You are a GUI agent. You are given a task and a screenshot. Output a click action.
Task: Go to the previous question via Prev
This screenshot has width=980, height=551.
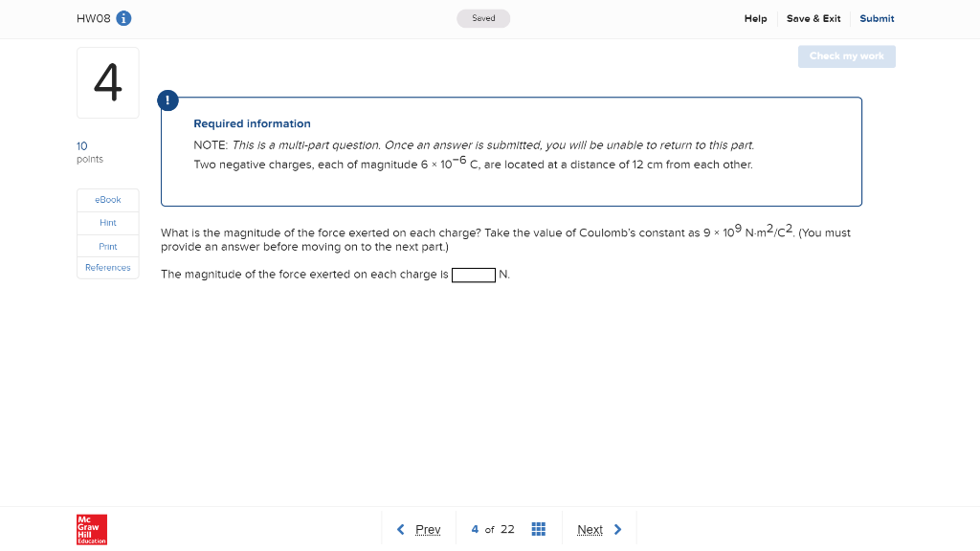pos(428,528)
